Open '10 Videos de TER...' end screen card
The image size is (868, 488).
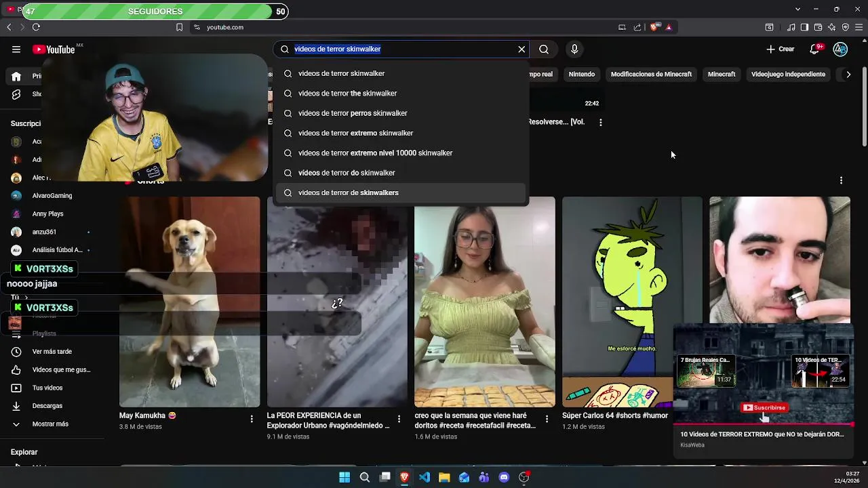click(821, 371)
